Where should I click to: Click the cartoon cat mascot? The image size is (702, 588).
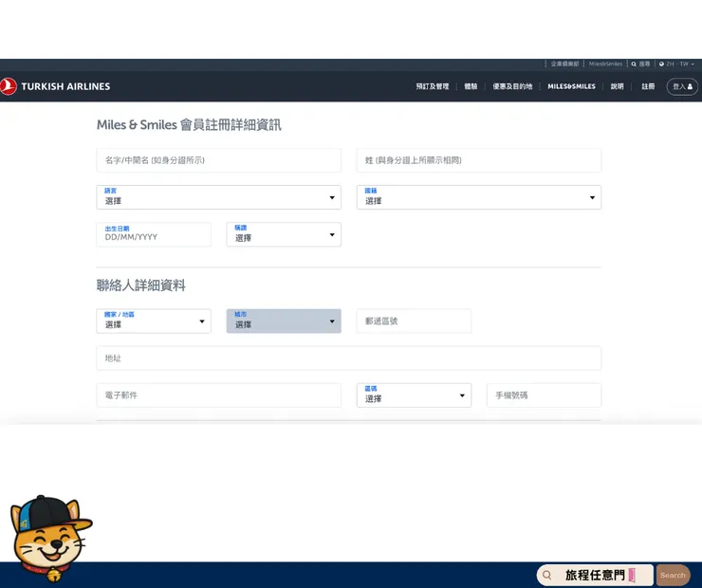[x=50, y=539]
